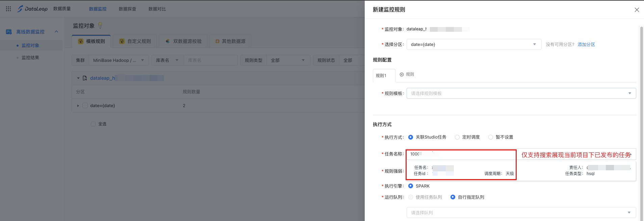This screenshot has height=221, width=644.
Task: Click the lightbulb hint icon beside 监控对象
Action: 100,26
